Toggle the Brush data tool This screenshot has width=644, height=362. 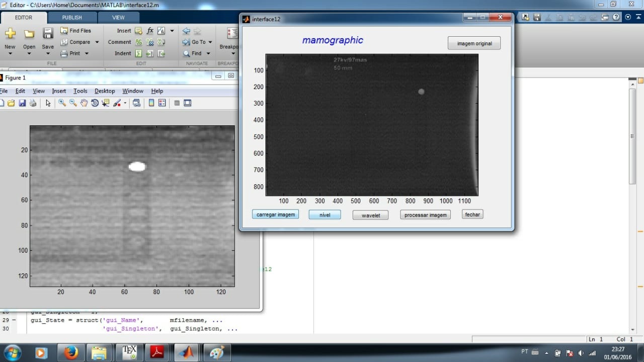(117, 103)
